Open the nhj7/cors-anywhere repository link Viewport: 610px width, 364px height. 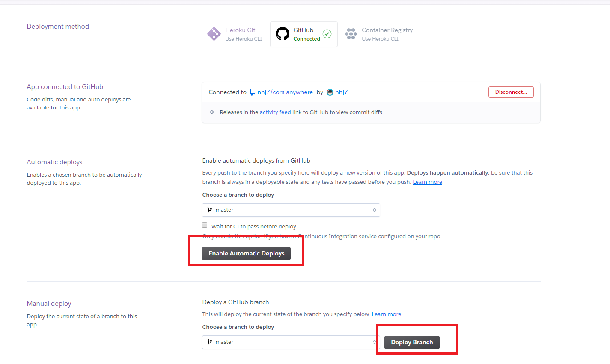click(285, 92)
